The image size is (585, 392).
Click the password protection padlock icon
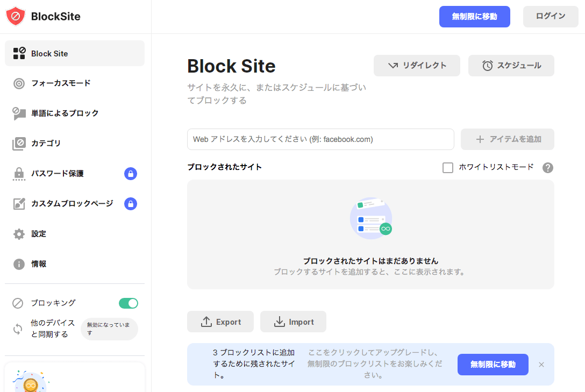[x=19, y=174]
